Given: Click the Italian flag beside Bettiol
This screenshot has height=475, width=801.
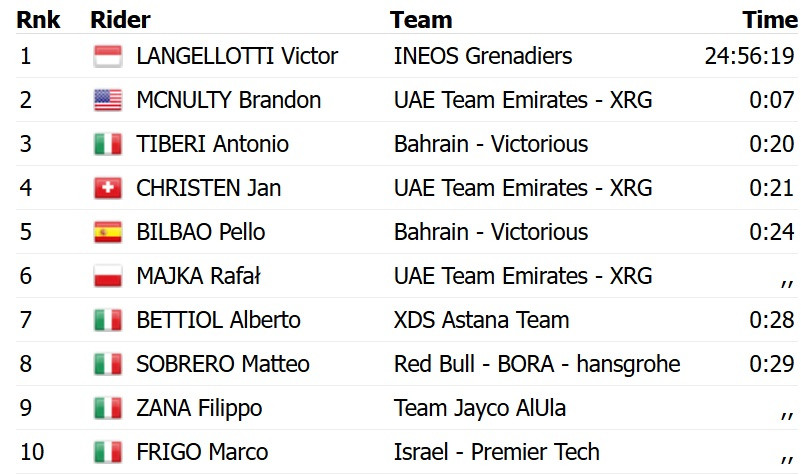Looking at the screenshot, I should [106, 320].
